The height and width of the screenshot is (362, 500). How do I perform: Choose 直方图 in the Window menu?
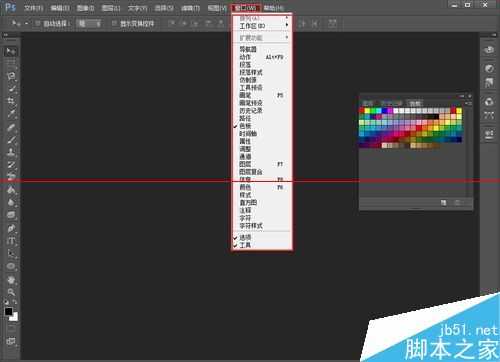pos(262,203)
